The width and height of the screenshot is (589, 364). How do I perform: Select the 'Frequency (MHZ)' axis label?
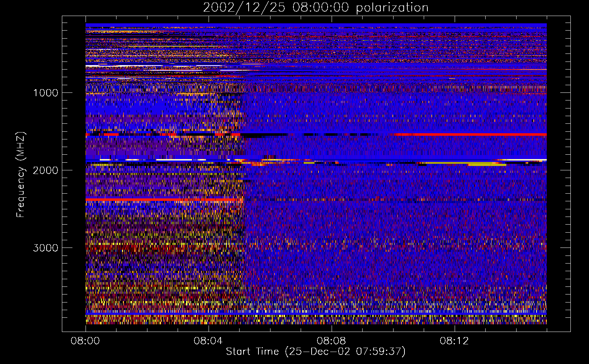21,175
